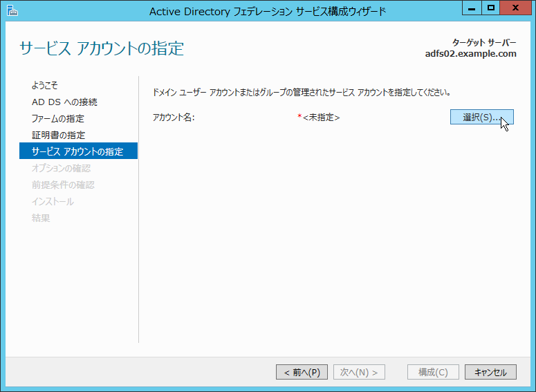Click the disabled 構成(C) button
536x392 pixels.
(x=433, y=372)
